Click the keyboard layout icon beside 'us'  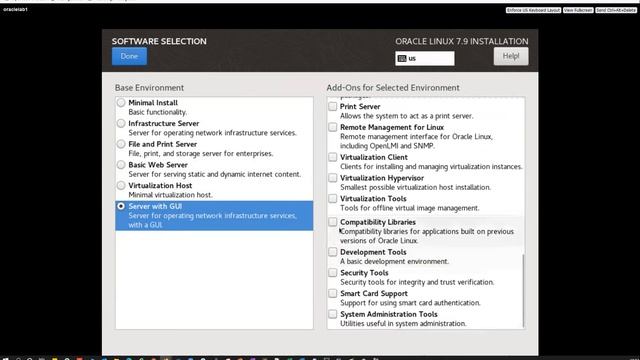point(402,58)
